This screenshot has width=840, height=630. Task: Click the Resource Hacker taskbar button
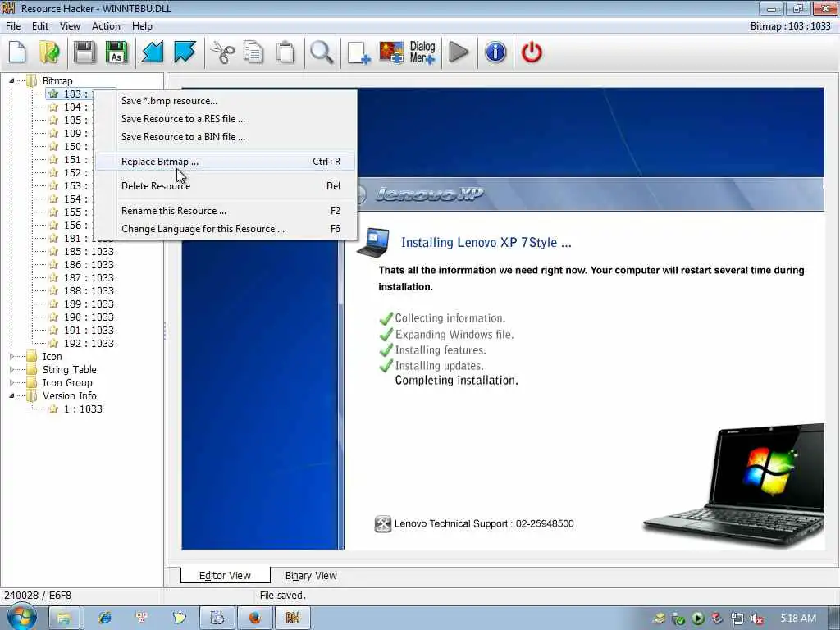(293, 619)
